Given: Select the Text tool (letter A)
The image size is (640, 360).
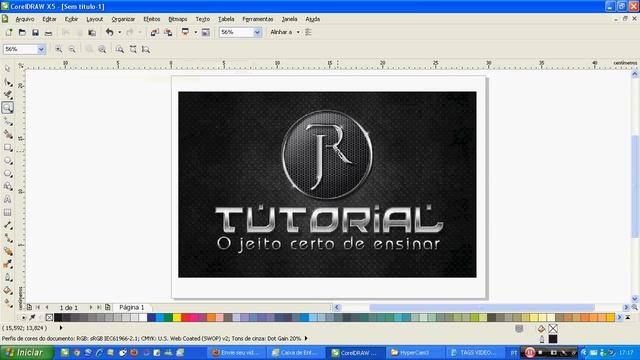Looking at the screenshot, I should point(7,200).
